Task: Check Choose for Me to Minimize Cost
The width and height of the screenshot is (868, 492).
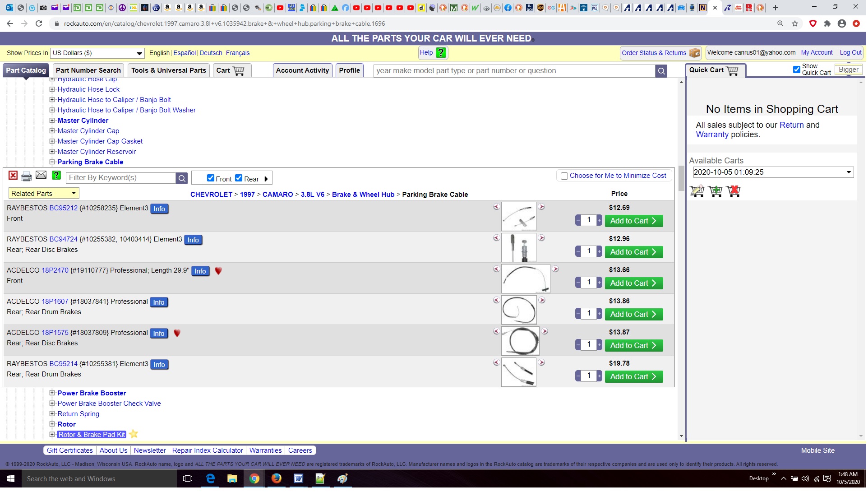Action: [565, 176]
